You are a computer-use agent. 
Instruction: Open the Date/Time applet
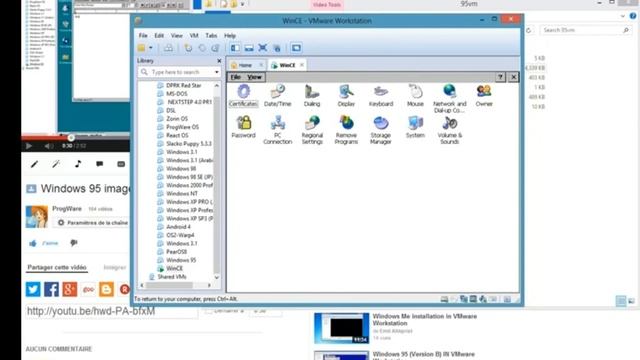[278, 96]
